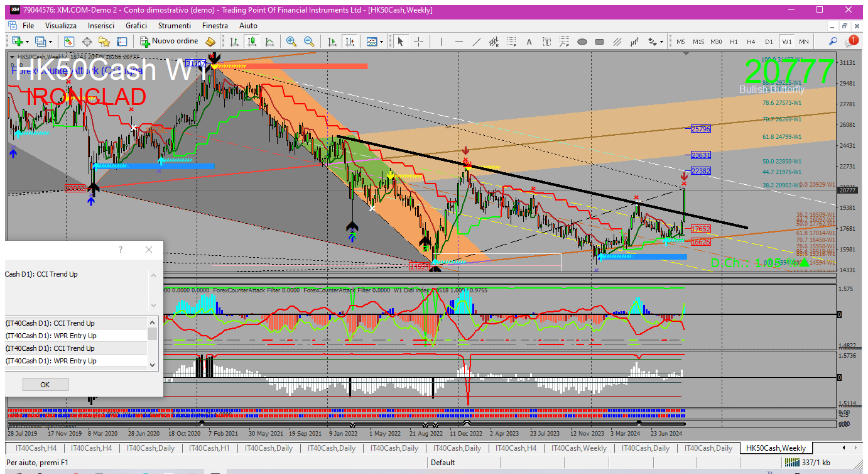
Task: Open the Strumenti menu
Action: [x=175, y=26]
